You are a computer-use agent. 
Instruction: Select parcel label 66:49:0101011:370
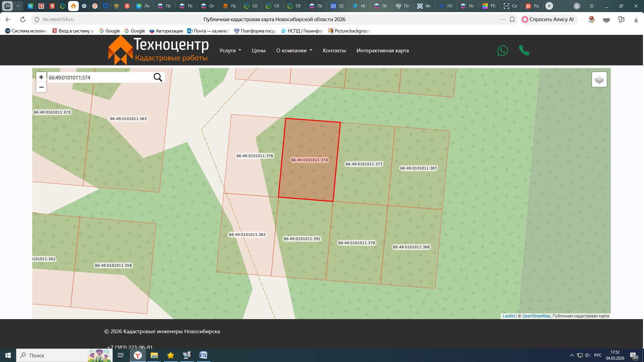(x=357, y=243)
